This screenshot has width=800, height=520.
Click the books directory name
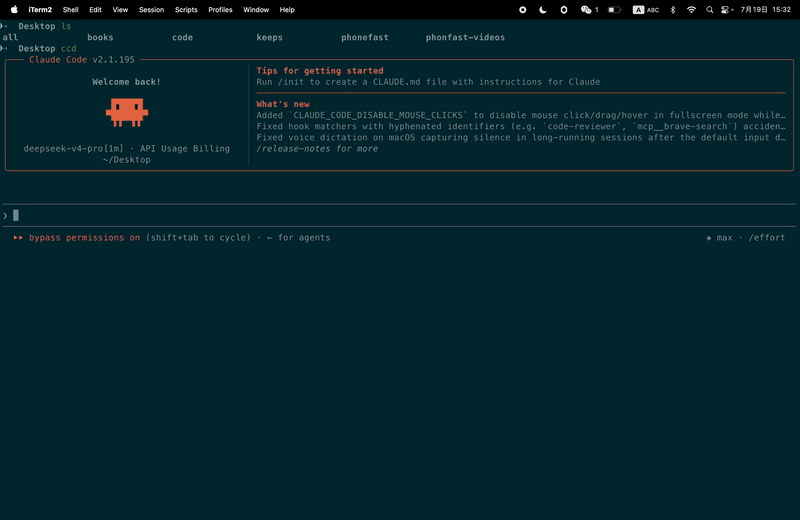tap(100, 37)
